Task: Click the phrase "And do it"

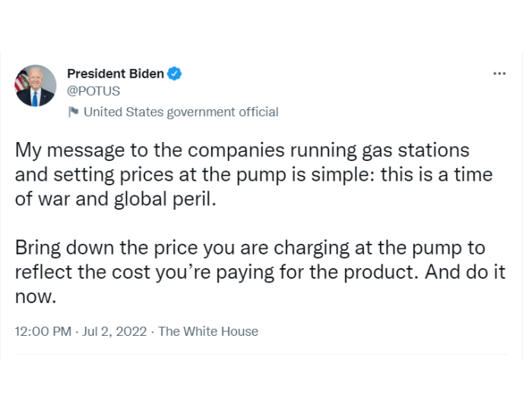Action: pyautogui.click(x=465, y=272)
